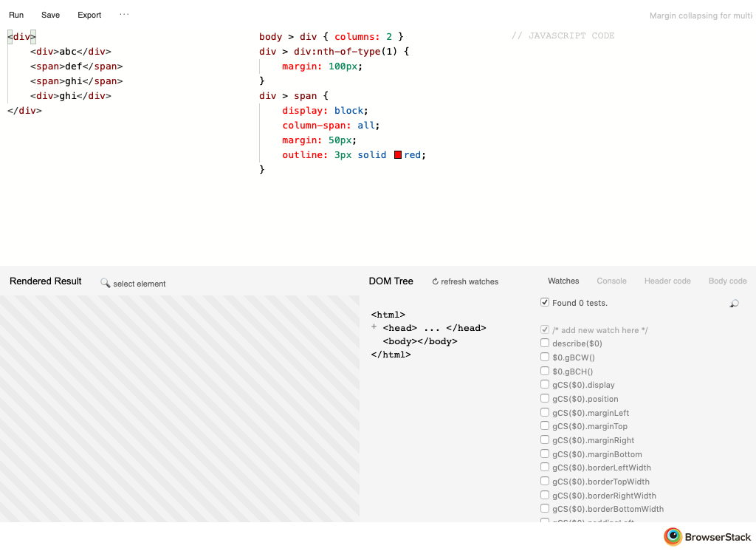Screen dimensions: 756x551
Task: Click the BrowserStack logo icon
Action: (673, 537)
